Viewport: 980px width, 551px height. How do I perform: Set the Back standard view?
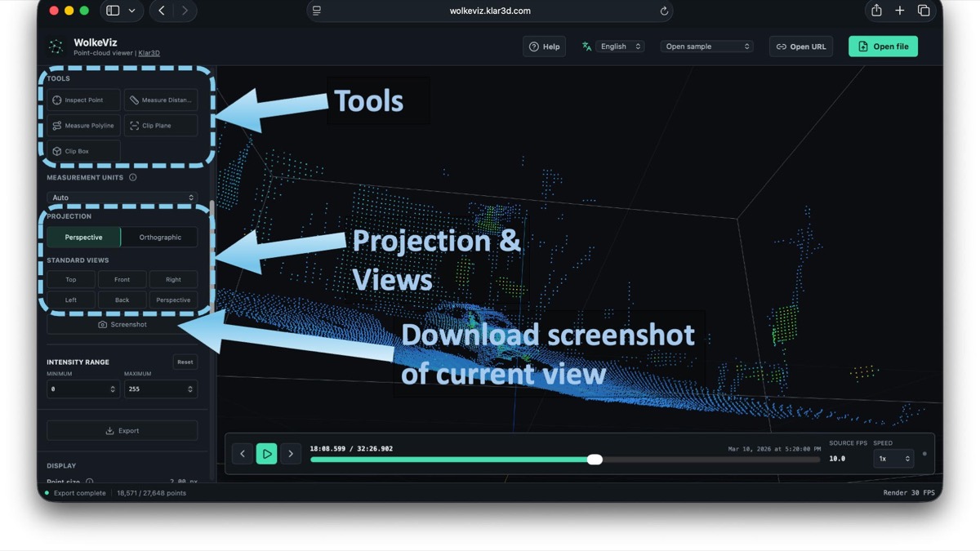122,300
